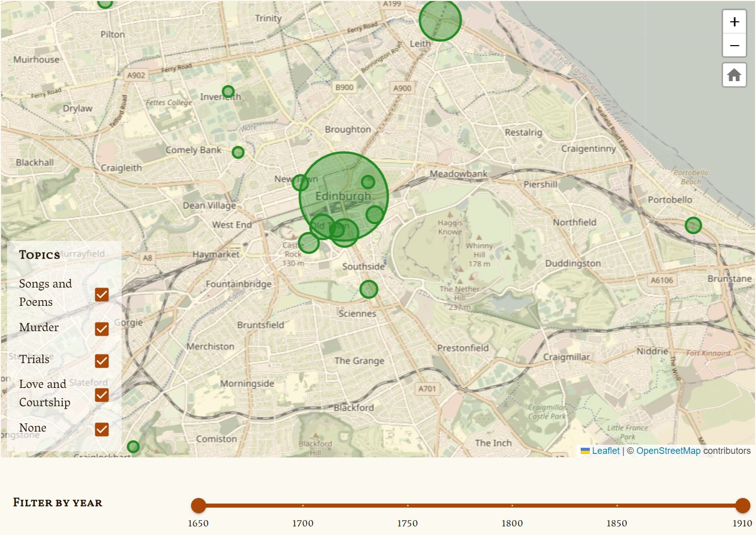Select the green circle near Sciennes

368,289
